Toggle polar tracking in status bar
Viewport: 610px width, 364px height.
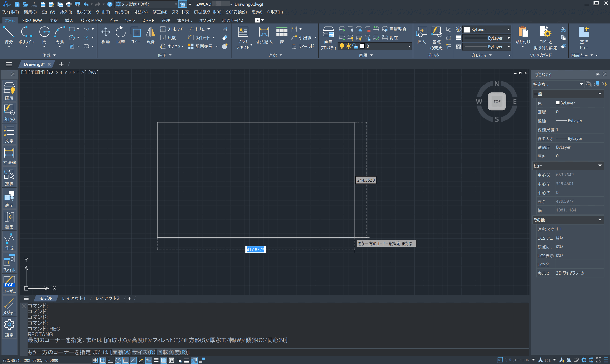[118, 360]
